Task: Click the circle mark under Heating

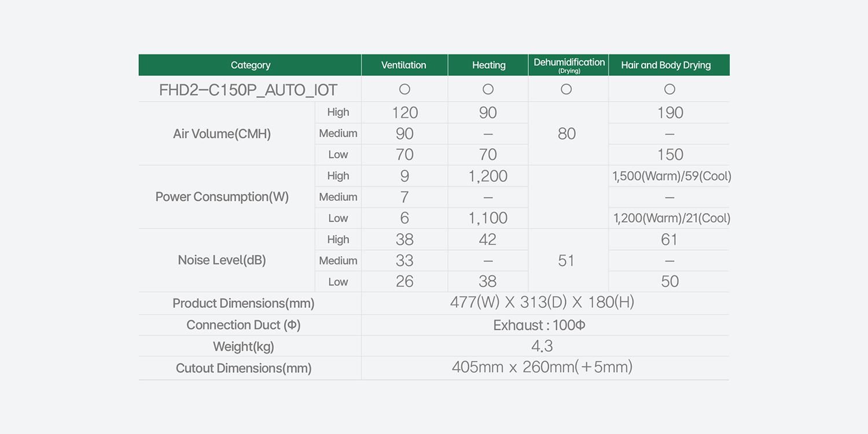Action: click(x=488, y=89)
